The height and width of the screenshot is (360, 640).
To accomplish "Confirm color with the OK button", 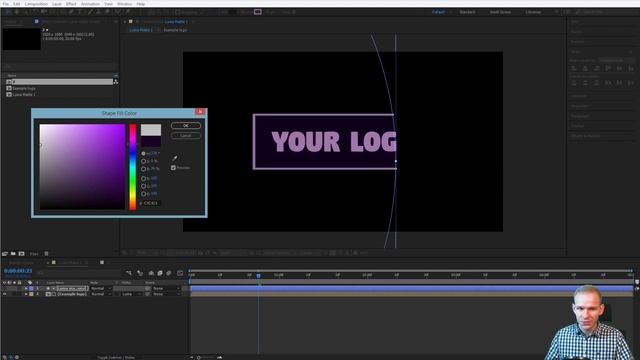I will coord(186,125).
